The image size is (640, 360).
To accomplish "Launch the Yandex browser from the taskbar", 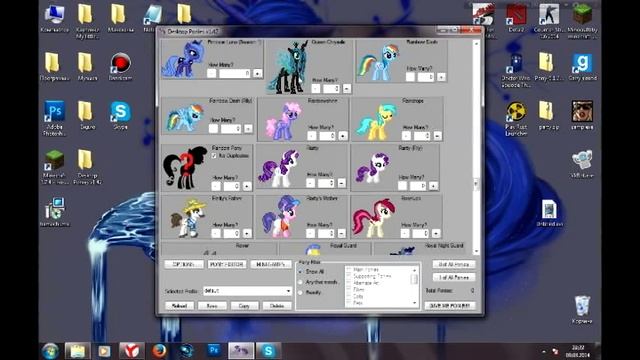I will 131,351.
